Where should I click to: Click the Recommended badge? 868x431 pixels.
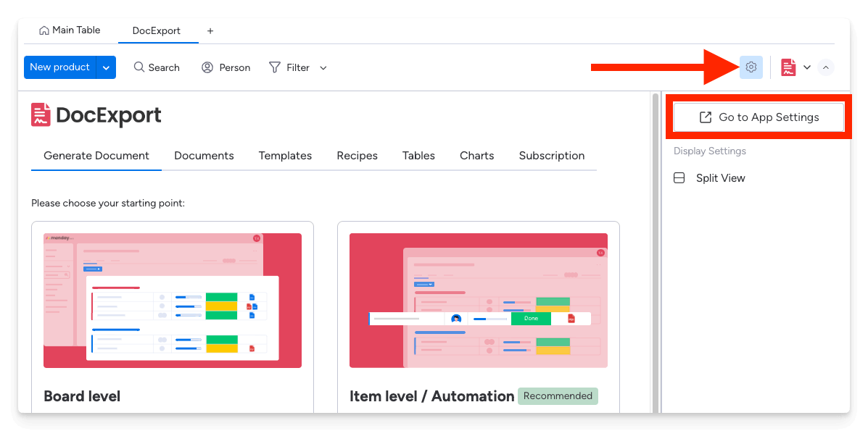point(558,396)
